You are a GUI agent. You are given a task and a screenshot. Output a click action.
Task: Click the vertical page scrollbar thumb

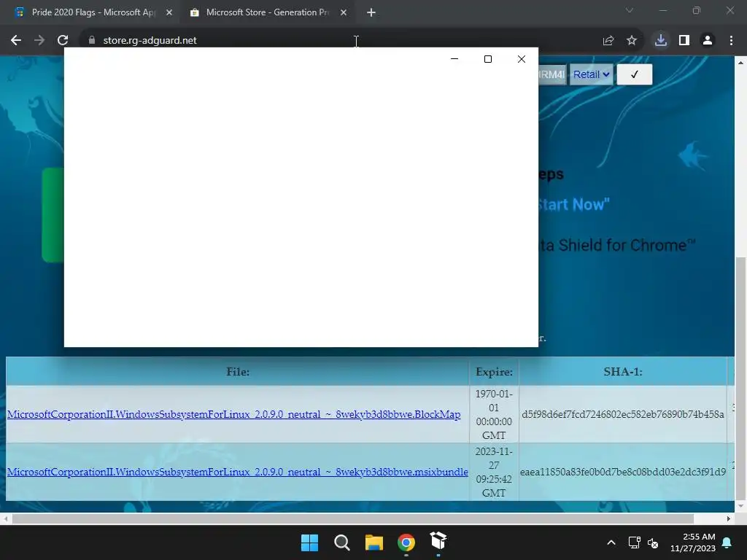(x=740, y=378)
